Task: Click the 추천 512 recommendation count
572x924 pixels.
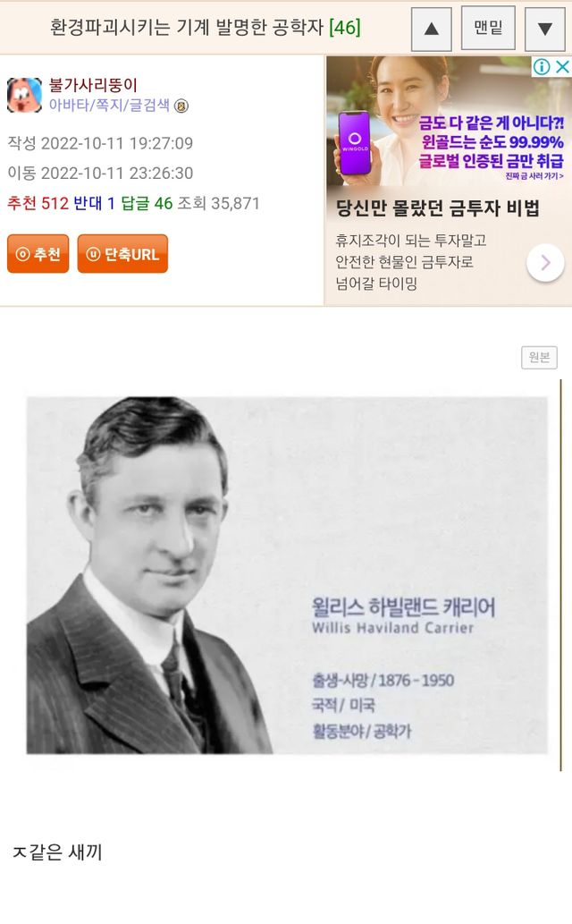Action: pyautogui.click(x=38, y=203)
